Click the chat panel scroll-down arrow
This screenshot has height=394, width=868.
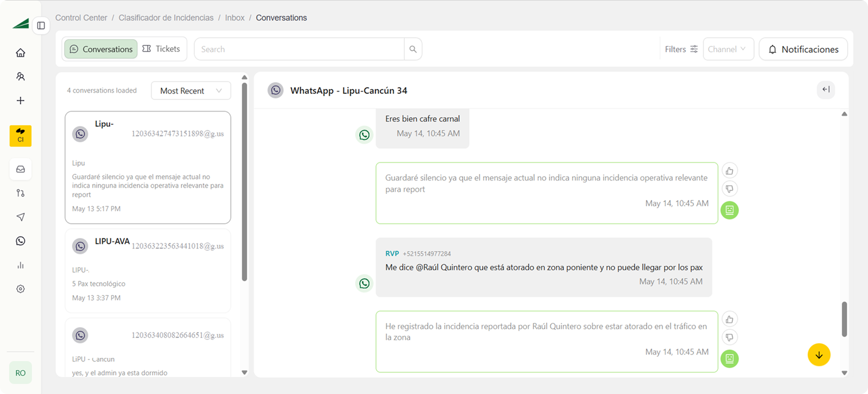click(844, 373)
